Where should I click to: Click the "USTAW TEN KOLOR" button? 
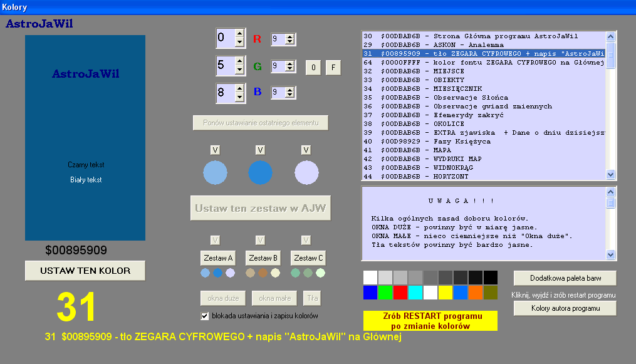(85, 271)
